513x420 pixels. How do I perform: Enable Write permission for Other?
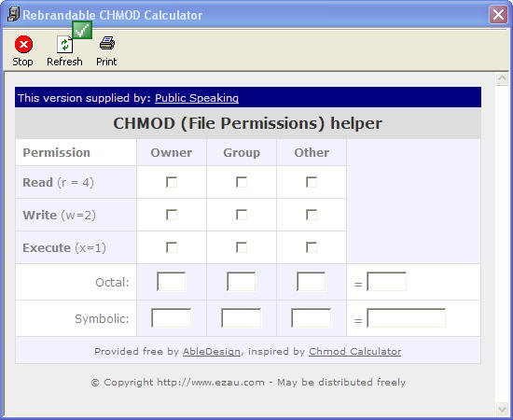click(x=312, y=215)
